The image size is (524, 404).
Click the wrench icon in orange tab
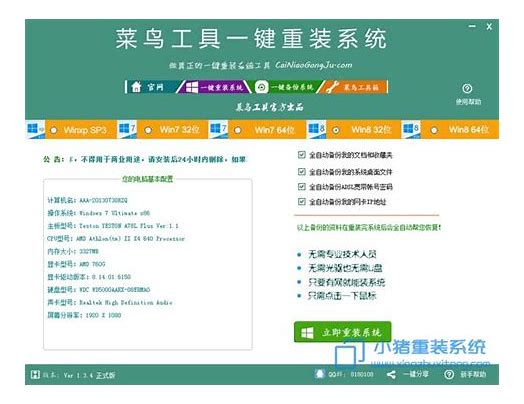pyautogui.click(x=333, y=88)
